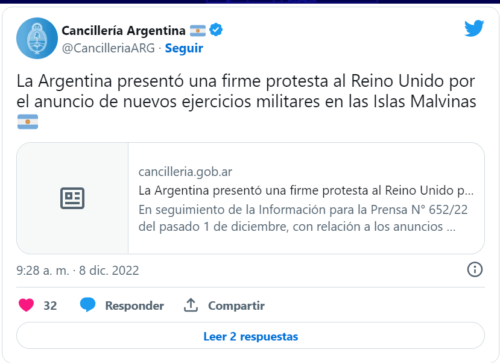This screenshot has height=364, width=500.
Task: Click the share upload arrow icon
Action: coord(191,305)
